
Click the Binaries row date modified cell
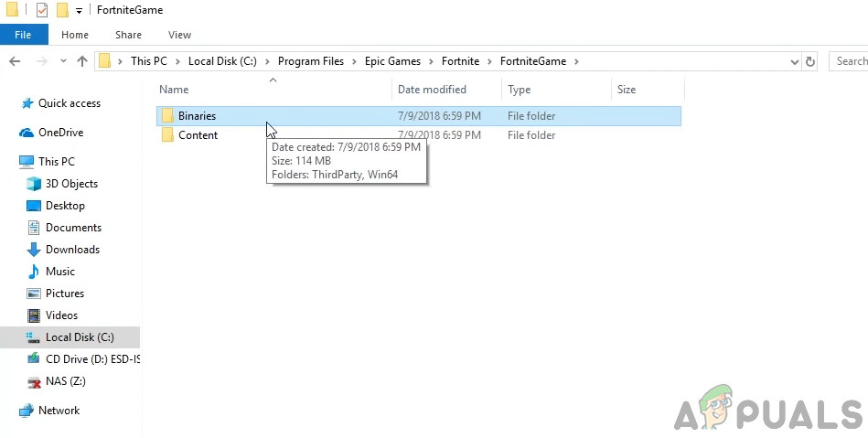(x=440, y=116)
